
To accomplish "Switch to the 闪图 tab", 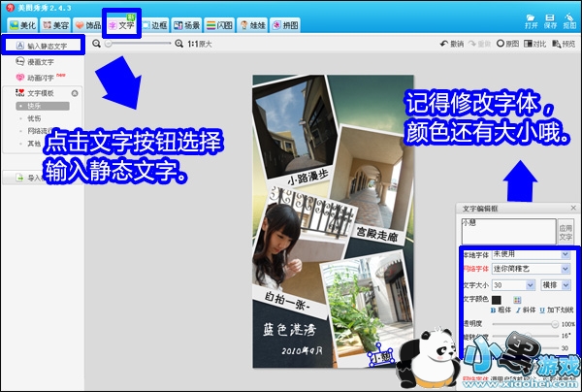I will [219, 25].
